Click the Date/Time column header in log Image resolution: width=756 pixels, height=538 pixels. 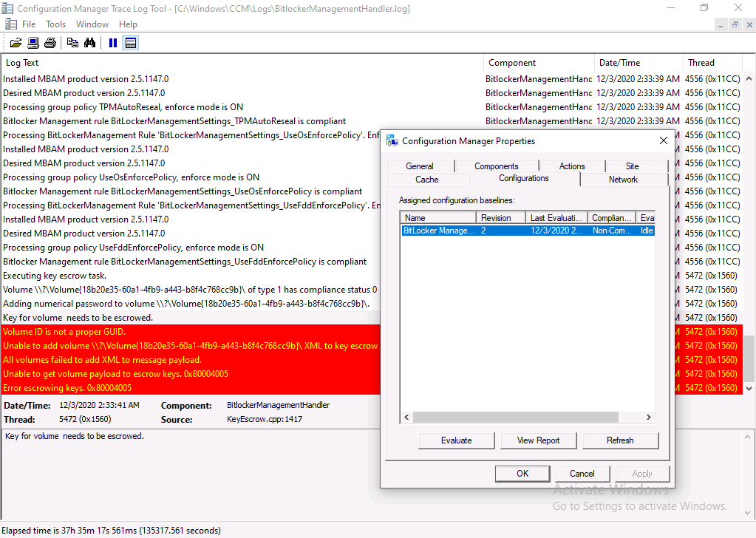[x=638, y=63]
